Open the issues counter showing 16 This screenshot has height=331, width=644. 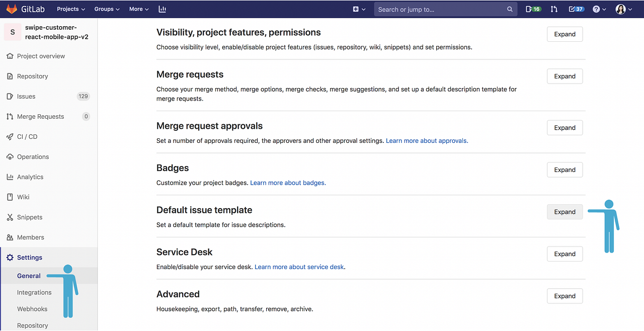533,9
